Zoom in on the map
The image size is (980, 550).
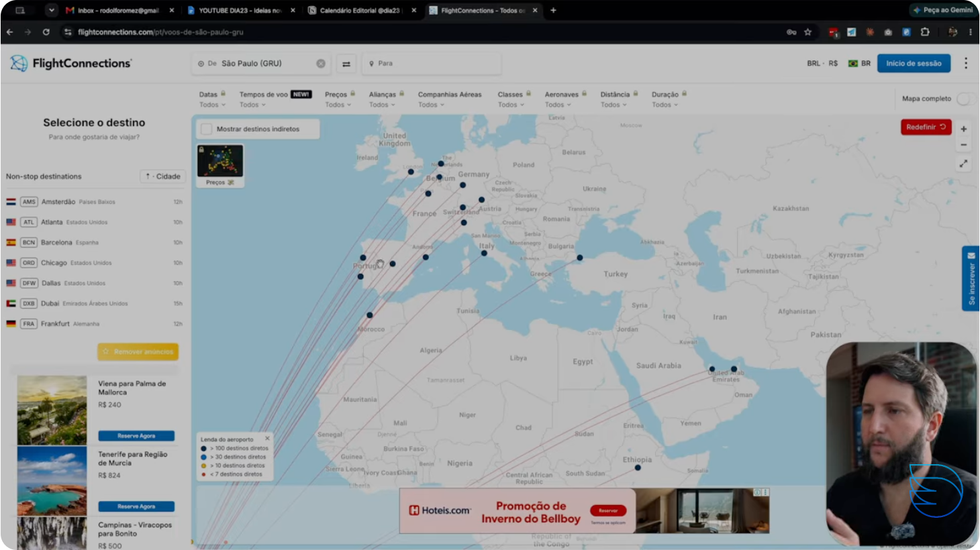coord(964,129)
